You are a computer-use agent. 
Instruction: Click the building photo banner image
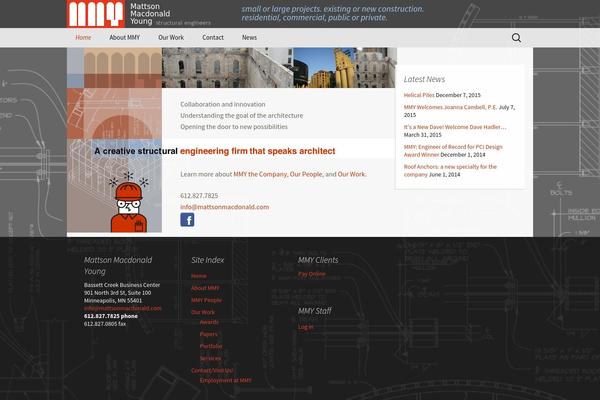(x=279, y=68)
